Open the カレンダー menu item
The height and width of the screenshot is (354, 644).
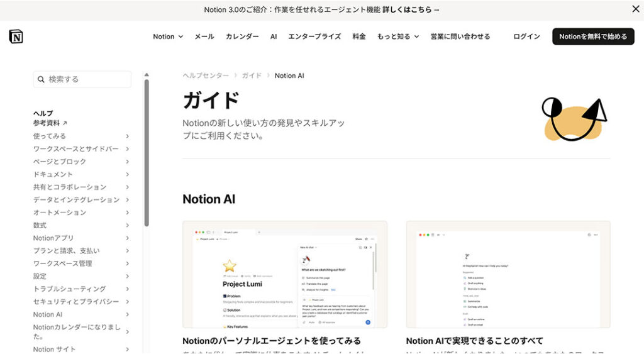coord(242,36)
